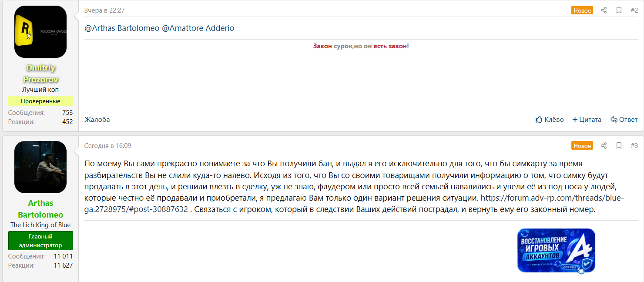Viewport: 644px width, 282px height.
Task: Share post #3 via share icon
Action: (x=604, y=146)
